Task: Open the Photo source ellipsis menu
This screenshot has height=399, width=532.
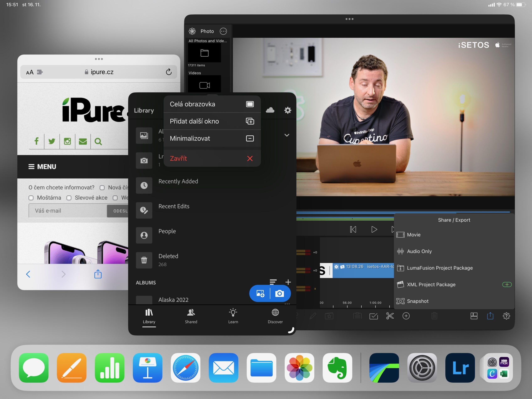Action: pyautogui.click(x=223, y=31)
